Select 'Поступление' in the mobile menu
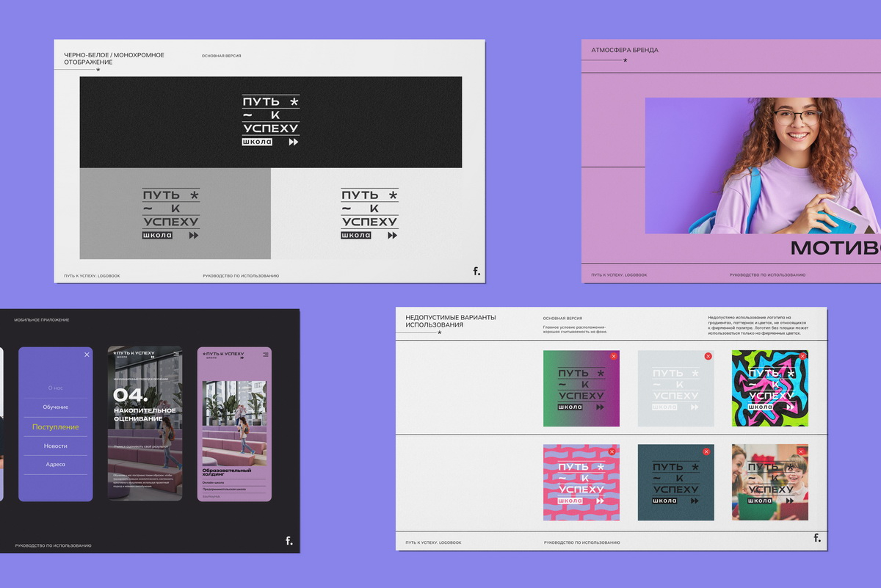 (x=55, y=427)
